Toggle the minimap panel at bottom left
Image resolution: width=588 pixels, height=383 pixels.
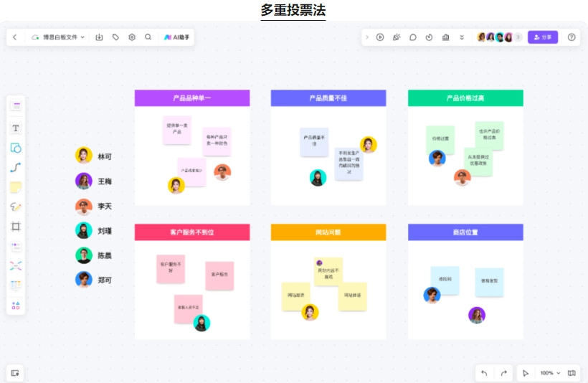16,373
